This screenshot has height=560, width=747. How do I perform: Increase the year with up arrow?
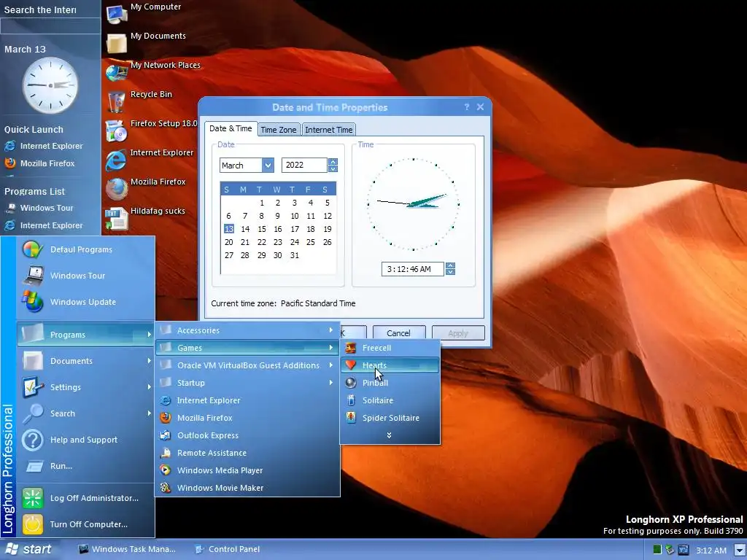(333, 162)
